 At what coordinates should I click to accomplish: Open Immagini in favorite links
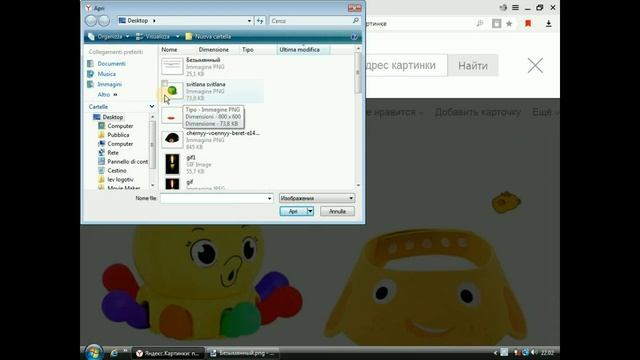pos(109,84)
